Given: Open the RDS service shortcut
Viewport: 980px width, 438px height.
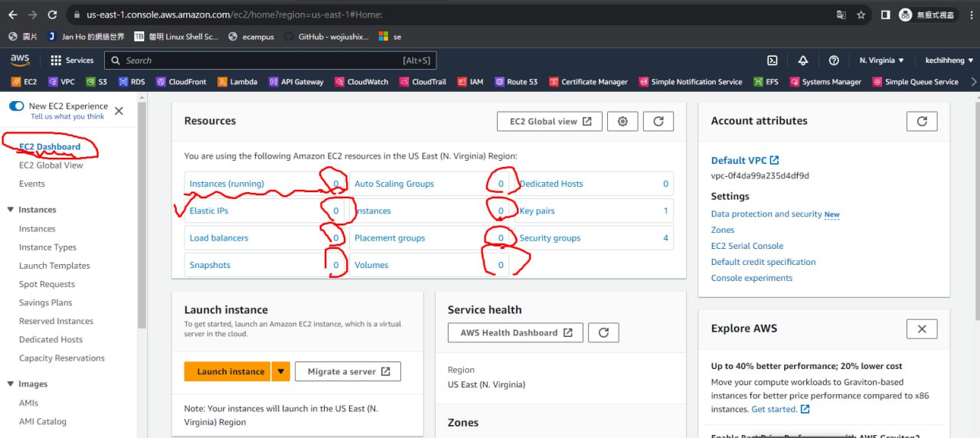Looking at the screenshot, I should coord(131,82).
